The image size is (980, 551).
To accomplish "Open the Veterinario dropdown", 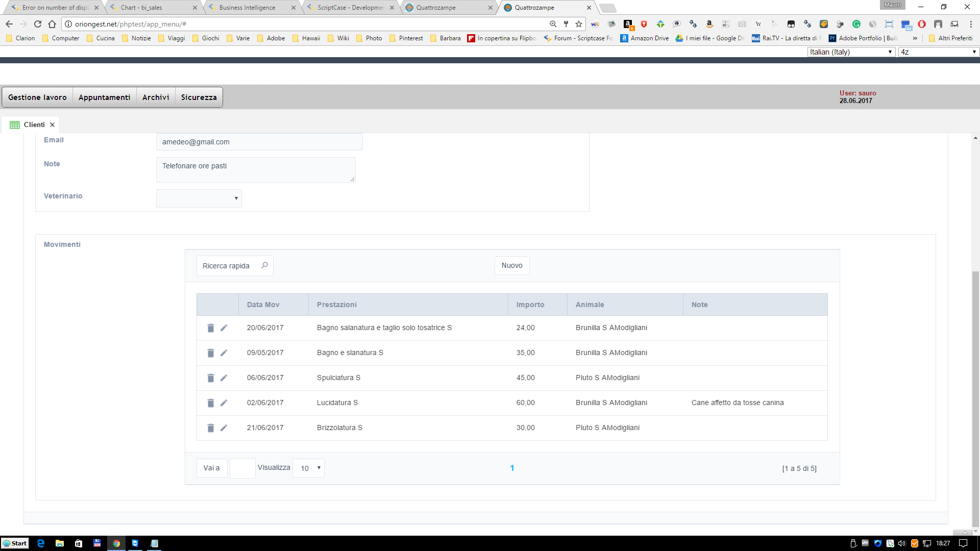I will click(199, 198).
